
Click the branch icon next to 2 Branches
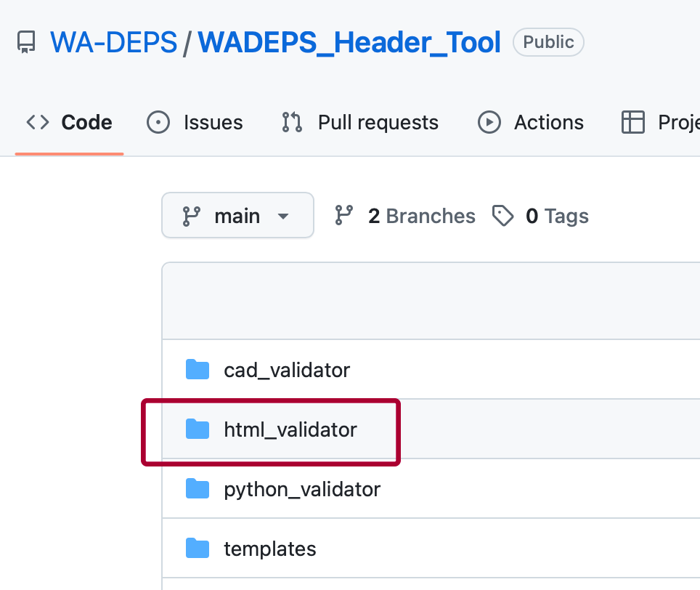[x=343, y=215]
